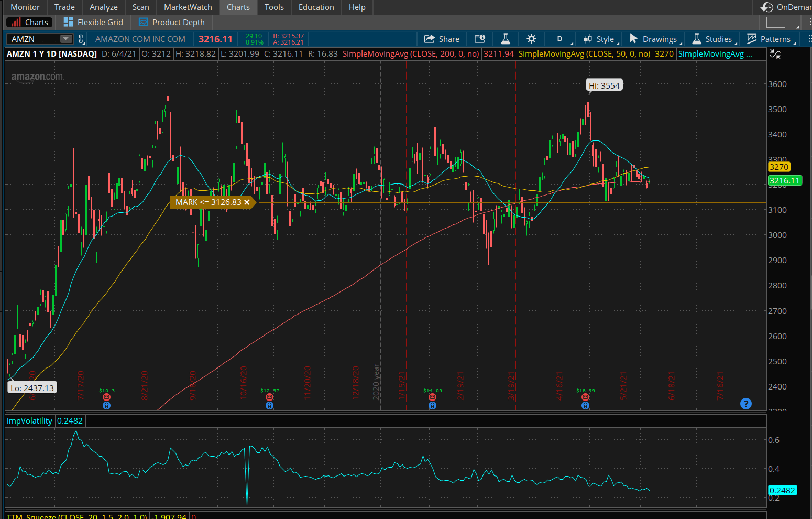Open the news and info window icon
The image size is (812, 519).
(x=480, y=39)
